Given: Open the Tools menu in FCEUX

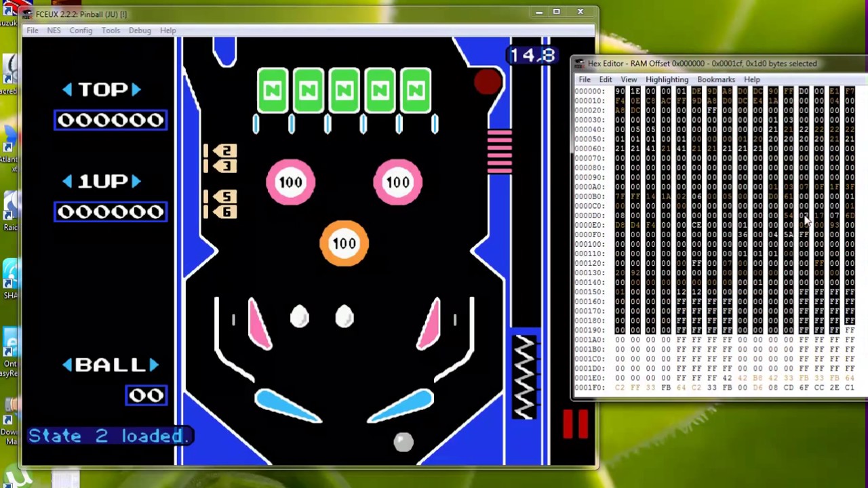Looking at the screenshot, I should coord(111,30).
